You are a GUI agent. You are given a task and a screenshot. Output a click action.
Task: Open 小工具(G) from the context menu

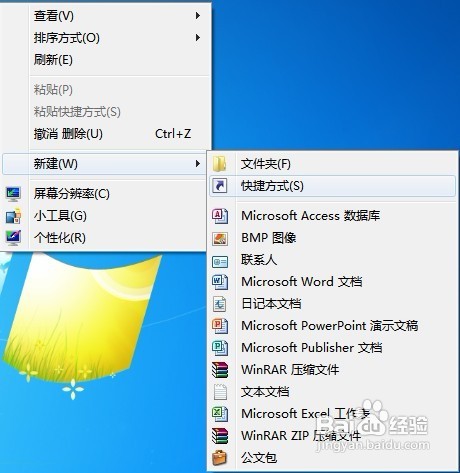pos(104,216)
